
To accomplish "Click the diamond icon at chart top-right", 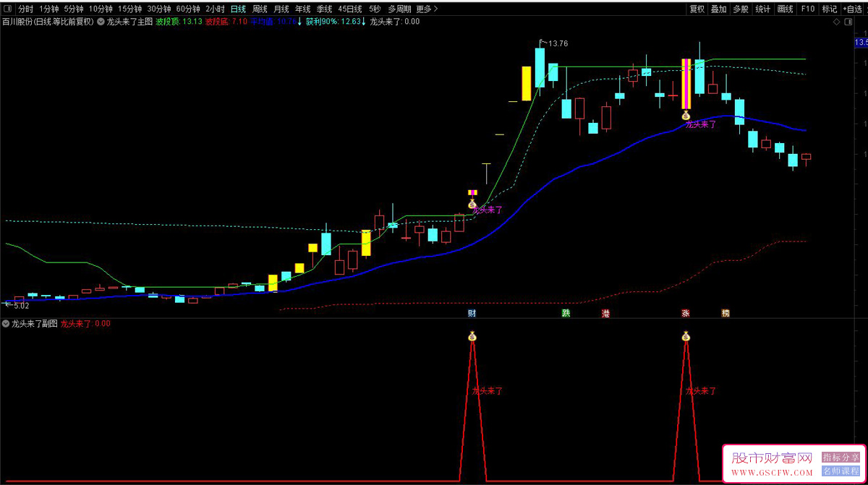I will coord(837,22).
